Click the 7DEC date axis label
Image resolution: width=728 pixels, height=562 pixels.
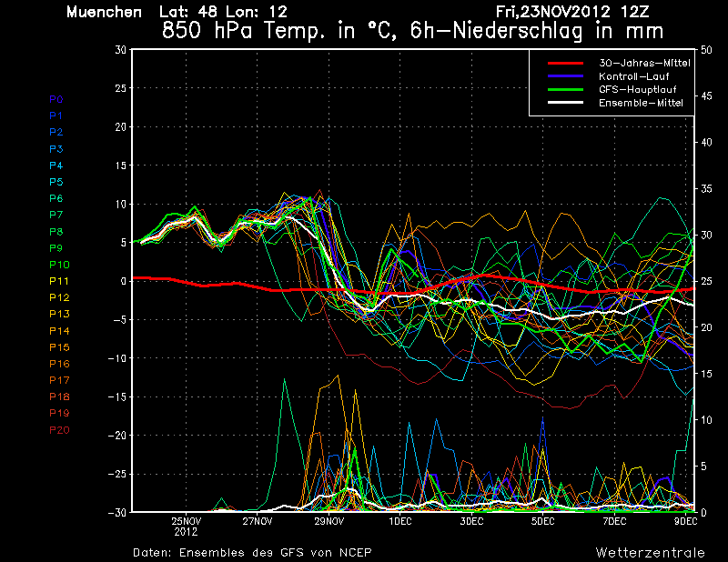tap(614, 521)
